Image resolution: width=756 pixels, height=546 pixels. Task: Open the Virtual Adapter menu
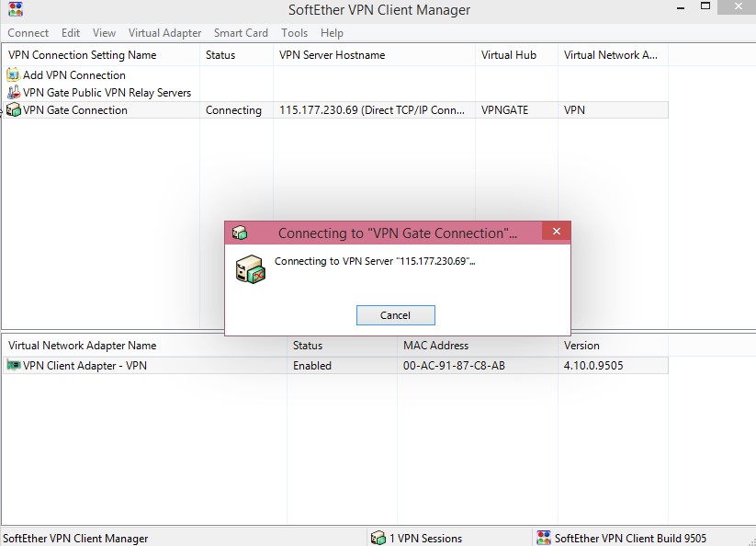pos(165,33)
